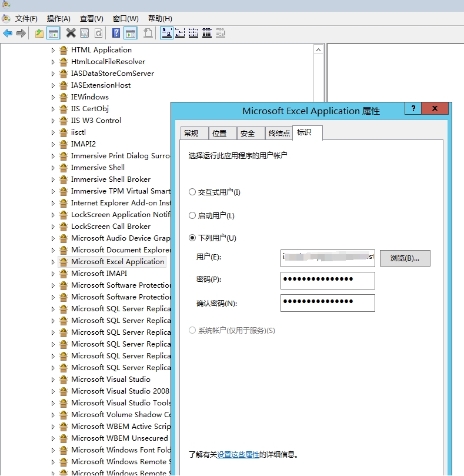
Task: Click the Up one level folder icon
Action: [39, 33]
